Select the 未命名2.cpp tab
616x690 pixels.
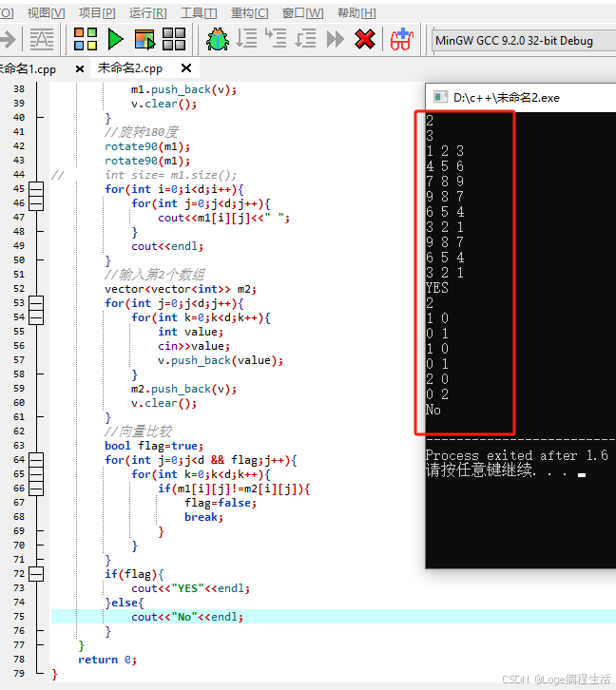coord(130,68)
